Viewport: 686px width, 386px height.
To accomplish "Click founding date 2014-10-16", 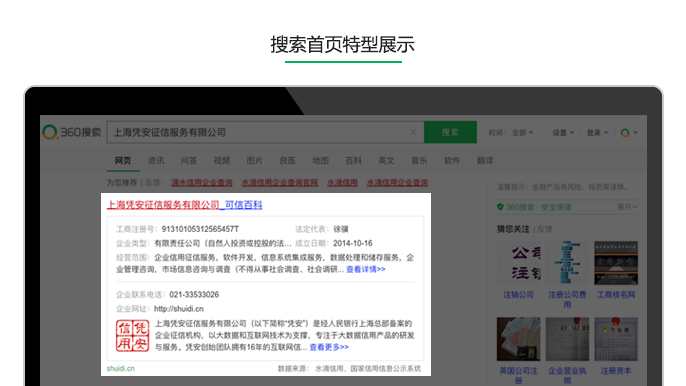I will coord(353,243).
